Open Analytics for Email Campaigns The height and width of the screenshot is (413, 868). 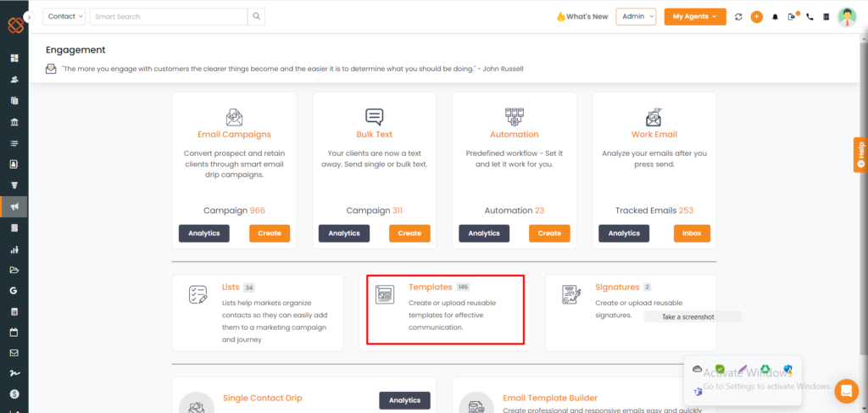pos(203,233)
